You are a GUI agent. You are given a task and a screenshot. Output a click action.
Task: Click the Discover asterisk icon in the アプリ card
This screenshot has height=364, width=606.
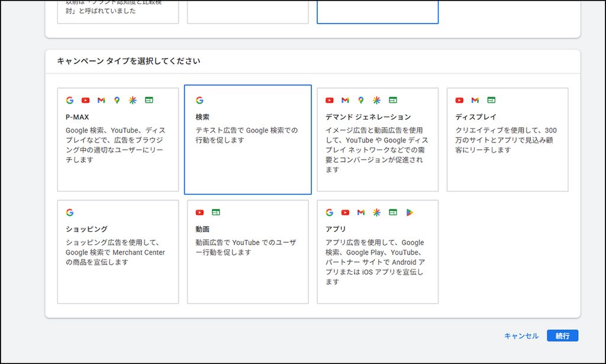[x=376, y=212]
